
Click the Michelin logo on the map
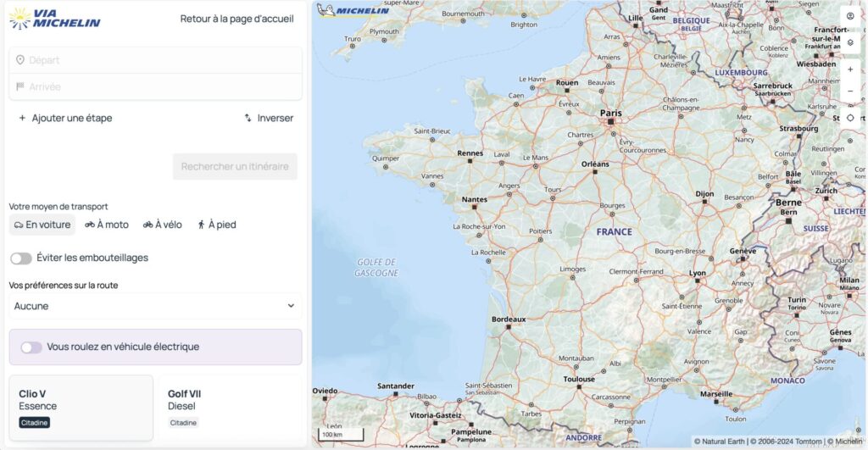353,10
